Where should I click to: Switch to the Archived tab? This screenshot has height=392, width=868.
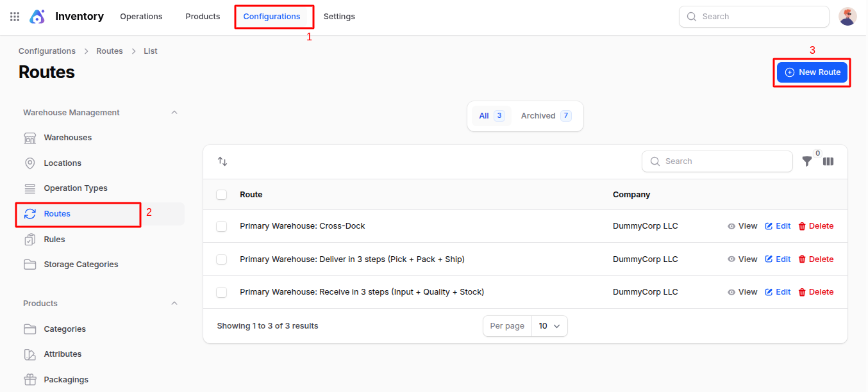tap(546, 116)
